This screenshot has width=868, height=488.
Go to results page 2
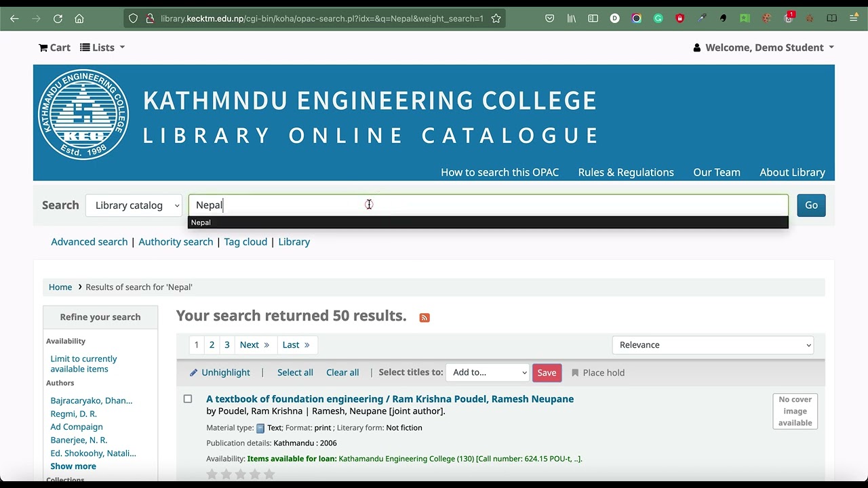[x=212, y=345]
